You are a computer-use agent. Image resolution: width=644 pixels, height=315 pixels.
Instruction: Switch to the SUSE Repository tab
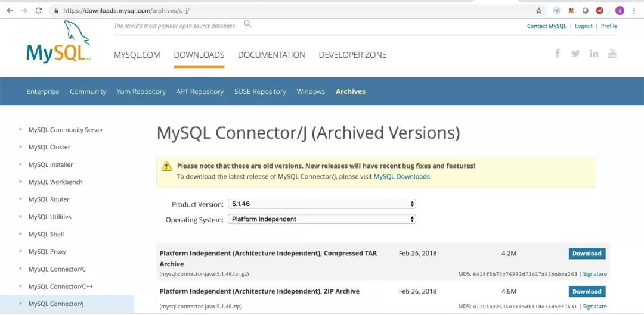pos(260,92)
